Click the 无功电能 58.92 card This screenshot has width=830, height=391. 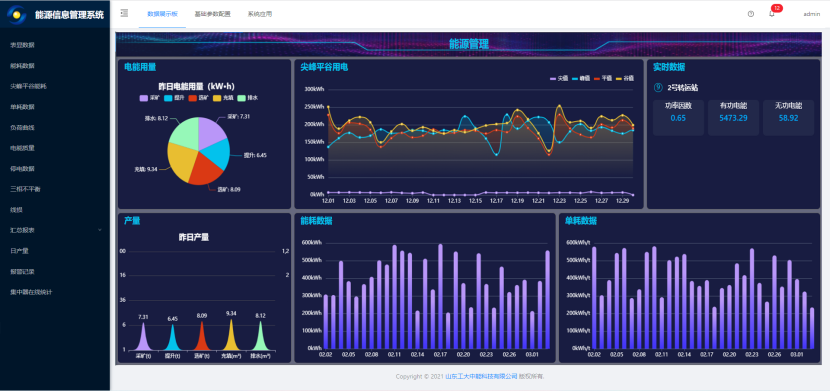tap(788, 117)
